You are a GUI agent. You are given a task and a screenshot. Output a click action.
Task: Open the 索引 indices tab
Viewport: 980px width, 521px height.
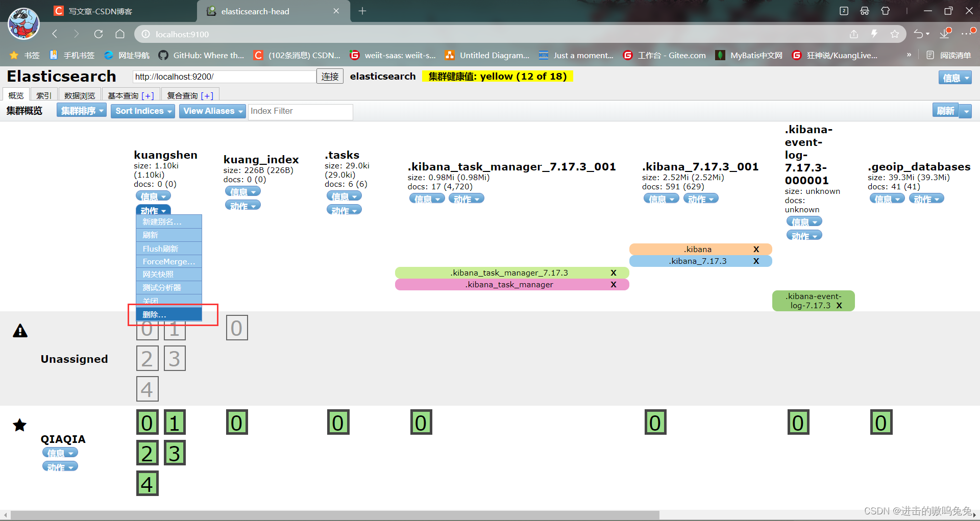point(44,95)
